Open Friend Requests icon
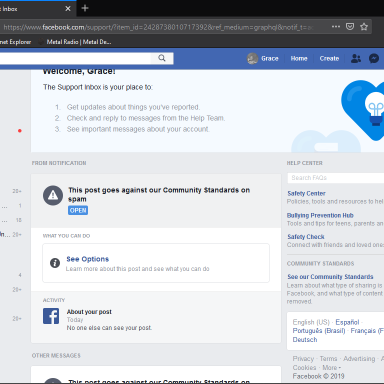Viewport: 384px width, 384px height. click(356, 59)
